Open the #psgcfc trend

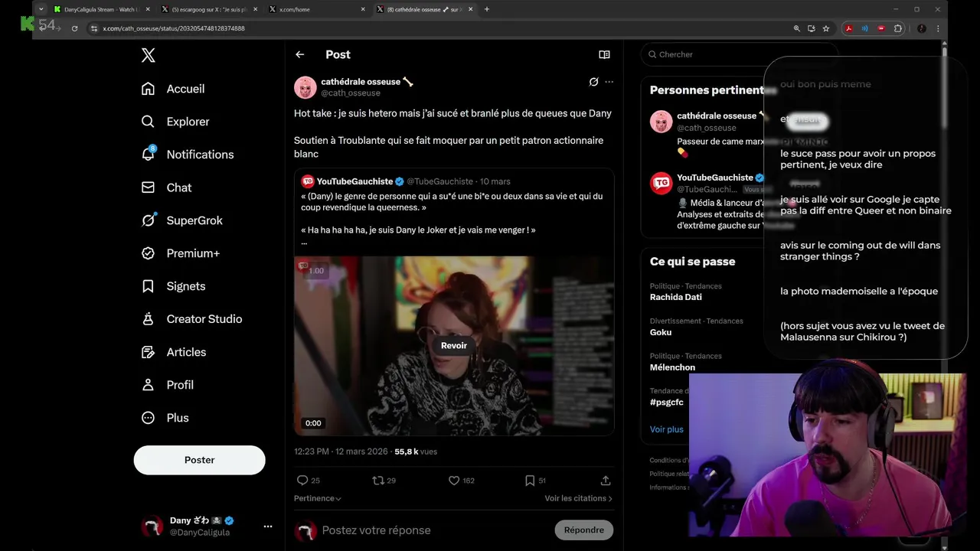click(667, 403)
